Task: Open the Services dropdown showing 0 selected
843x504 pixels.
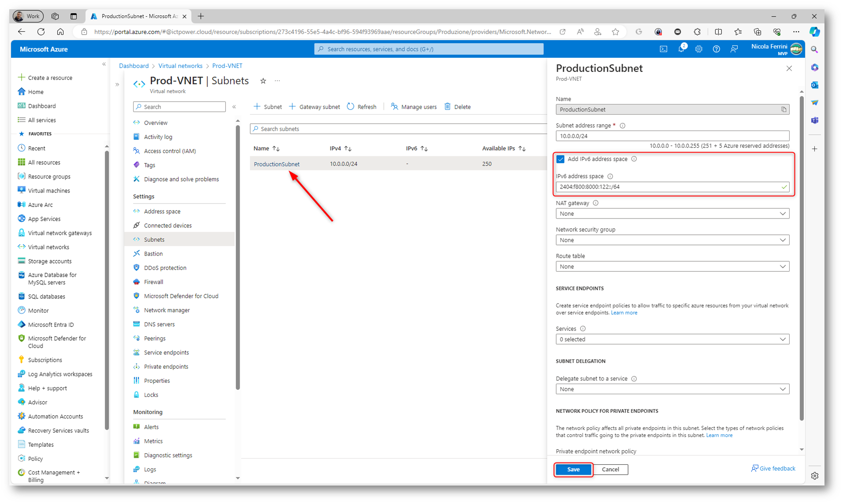Action: point(672,339)
